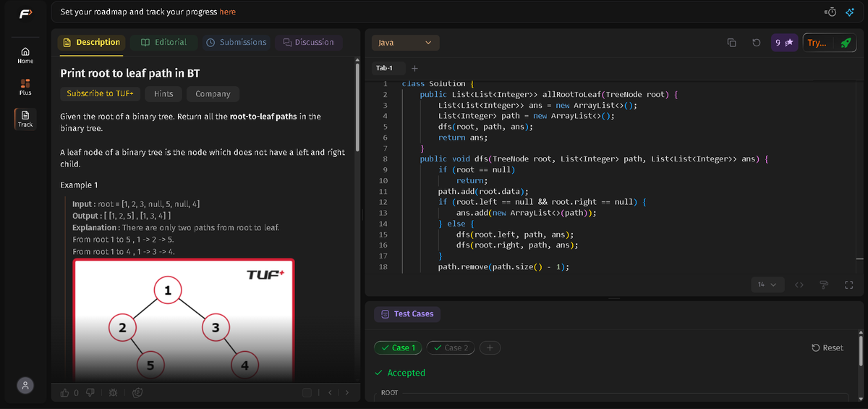This screenshot has height=409, width=868.
Task: Enter fullscreen editor mode icon
Action: pyautogui.click(x=848, y=285)
